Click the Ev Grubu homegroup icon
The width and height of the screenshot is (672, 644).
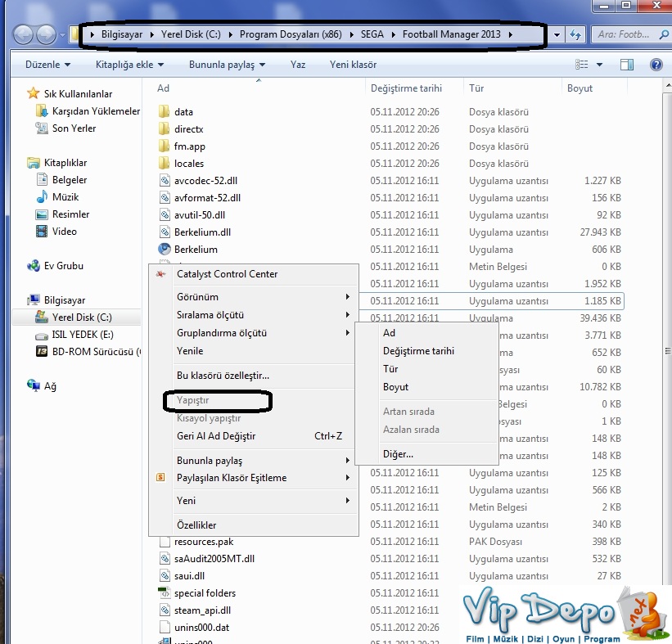[34, 266]
